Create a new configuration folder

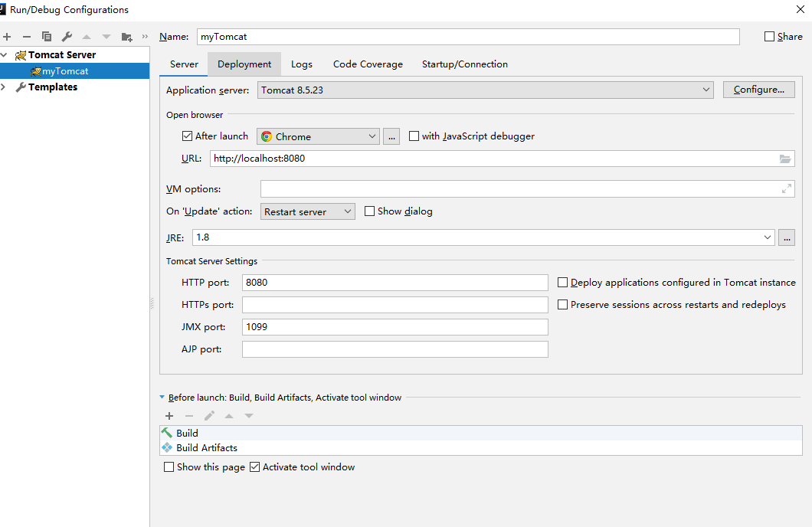click(x=126, y=36)
